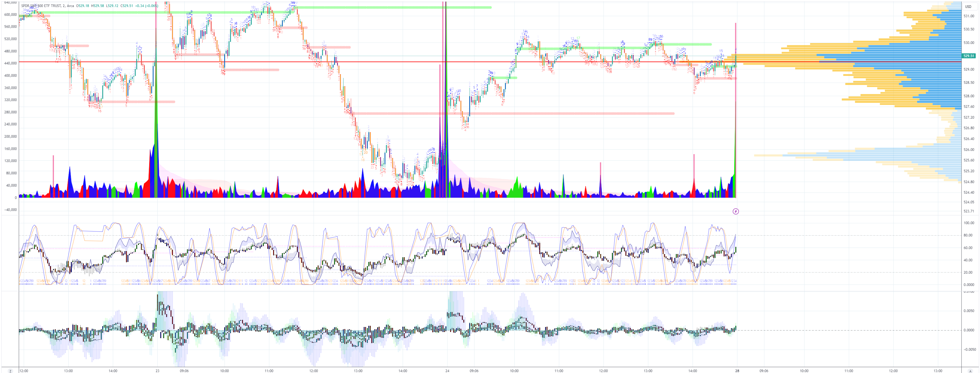
Task: Open the USD currency selector
Action: click(x=968, y=6)
